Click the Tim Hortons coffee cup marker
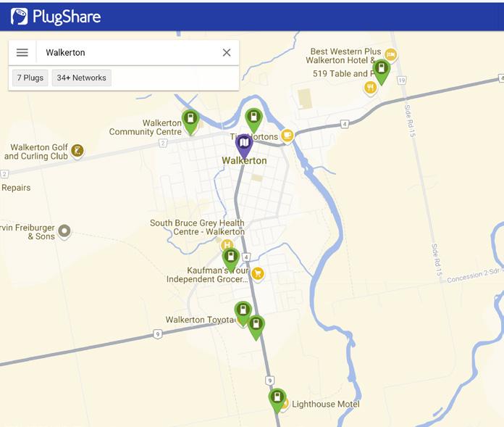Viewport: 504px width, 427px height. pos(287,136)
